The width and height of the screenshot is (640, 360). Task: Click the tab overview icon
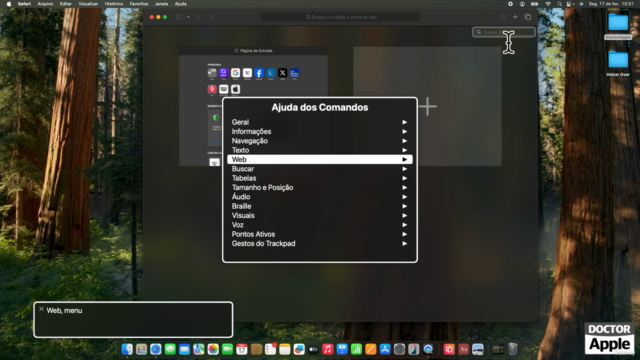(528, 17)
